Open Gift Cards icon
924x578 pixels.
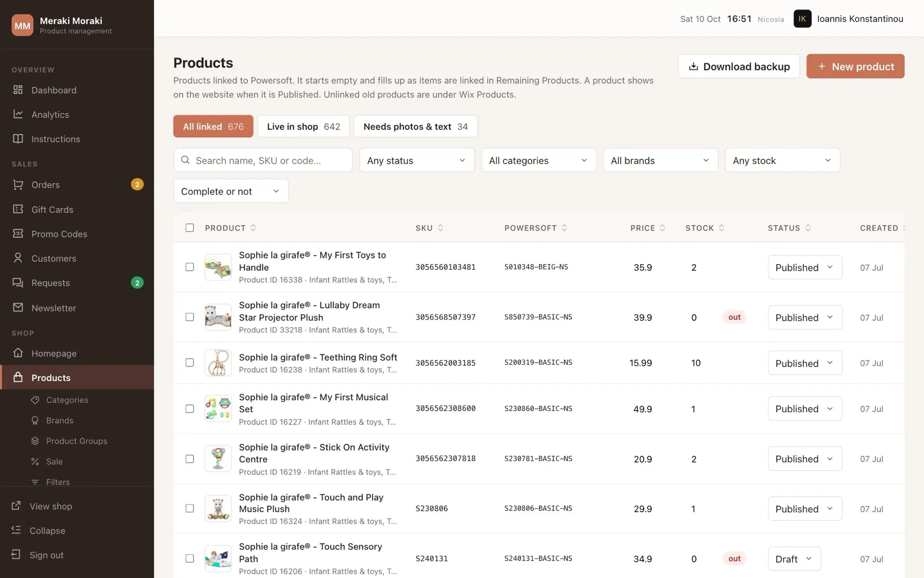click(18, 209)
